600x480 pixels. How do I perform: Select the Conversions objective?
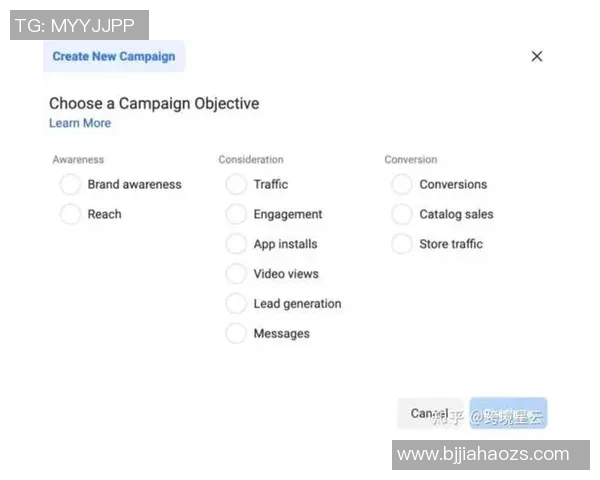point(402,185)
